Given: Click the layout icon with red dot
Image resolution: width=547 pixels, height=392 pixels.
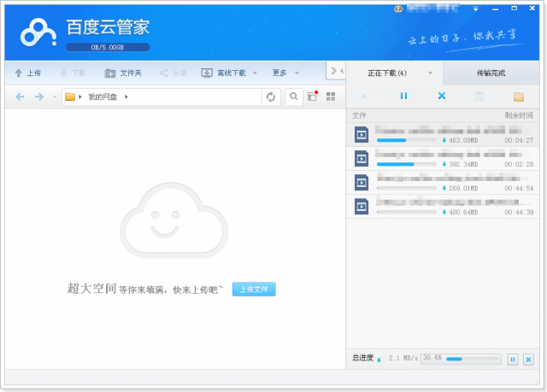Looking at the screenshot, I should [x=313, y=96].
